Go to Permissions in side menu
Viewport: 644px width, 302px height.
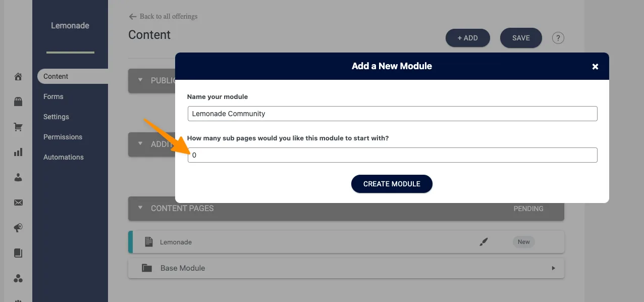pyautogui.click(x=63, y=137)
